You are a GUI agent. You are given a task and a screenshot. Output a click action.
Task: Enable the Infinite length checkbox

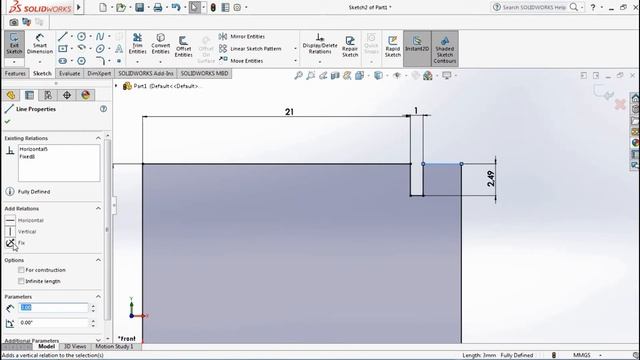(21, 281)
